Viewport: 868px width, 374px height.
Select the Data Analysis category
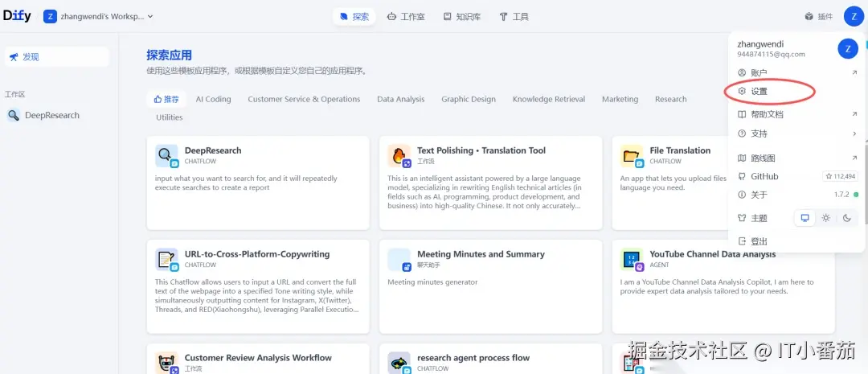pyautogui.click(x=401, y=99)
